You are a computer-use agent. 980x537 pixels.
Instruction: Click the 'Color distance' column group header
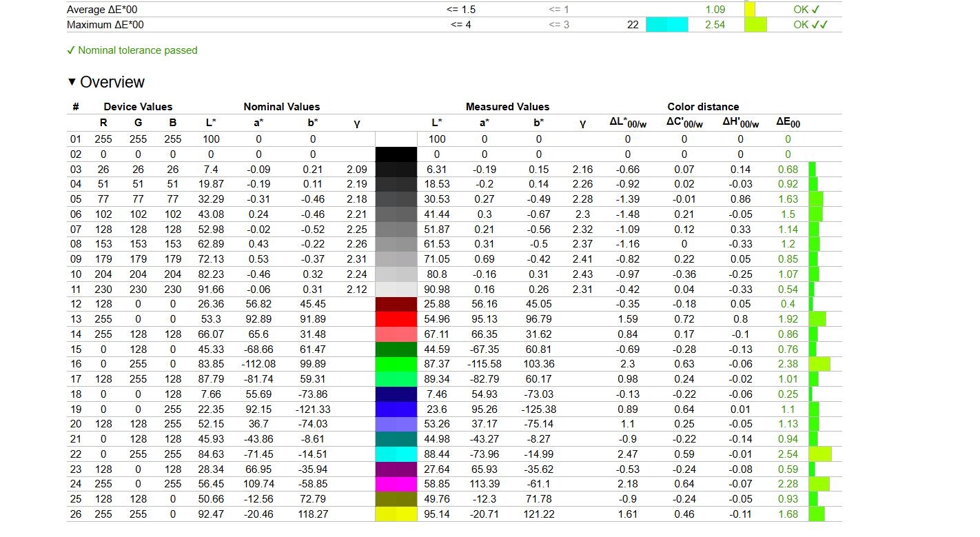click(703, 107)
